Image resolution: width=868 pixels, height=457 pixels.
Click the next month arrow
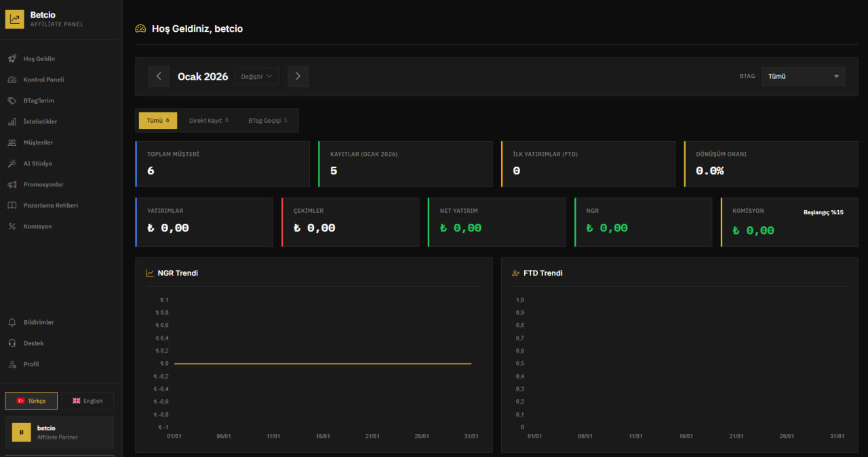[x=298, y=76]
